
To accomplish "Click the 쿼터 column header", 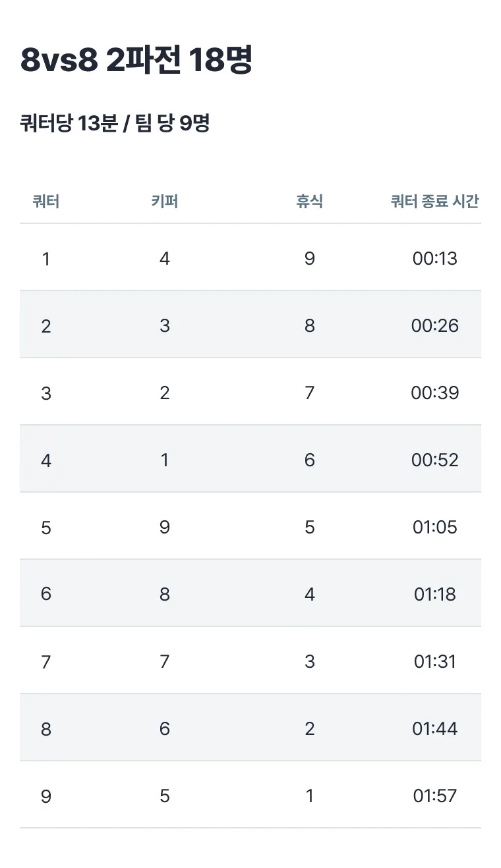I will click(46, 202).
